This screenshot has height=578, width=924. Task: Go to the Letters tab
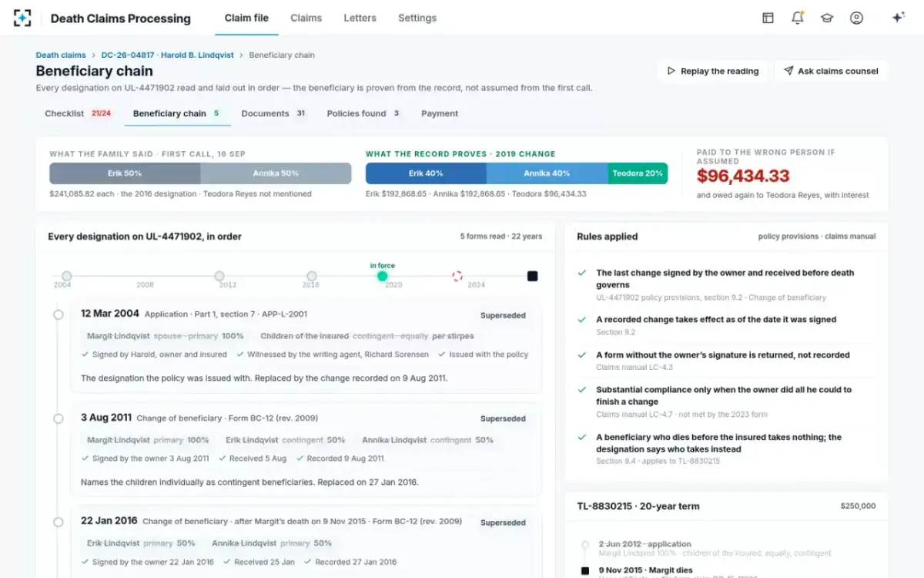(360, 18)
